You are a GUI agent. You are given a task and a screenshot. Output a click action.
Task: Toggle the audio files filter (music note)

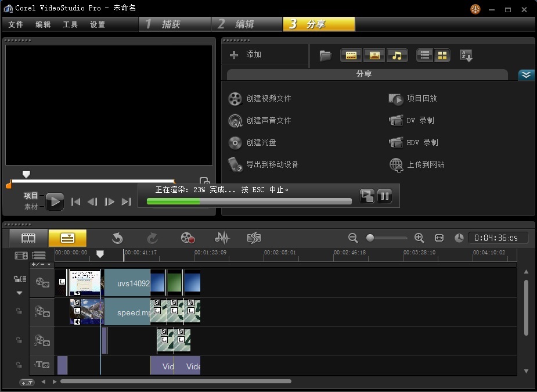pos(397,55)
